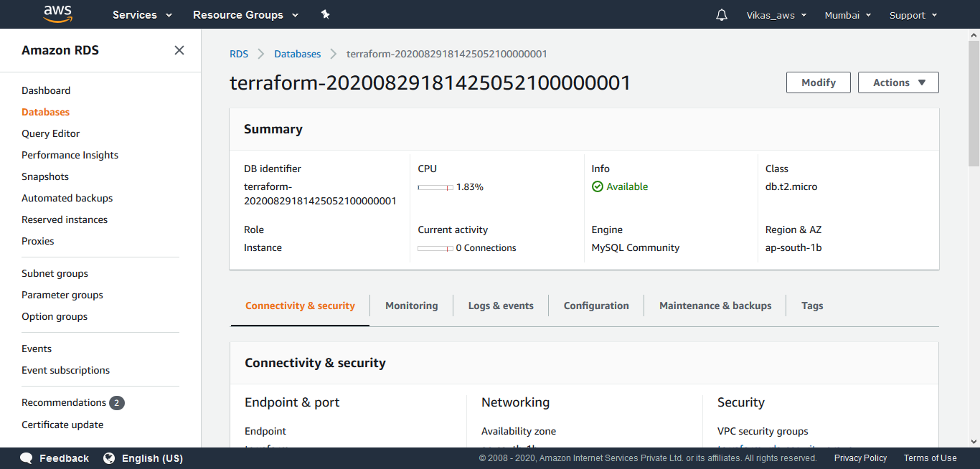The width and height of the screenshot is (980, 469).
Task: Click the Security heading
Action: coord(741,402)
